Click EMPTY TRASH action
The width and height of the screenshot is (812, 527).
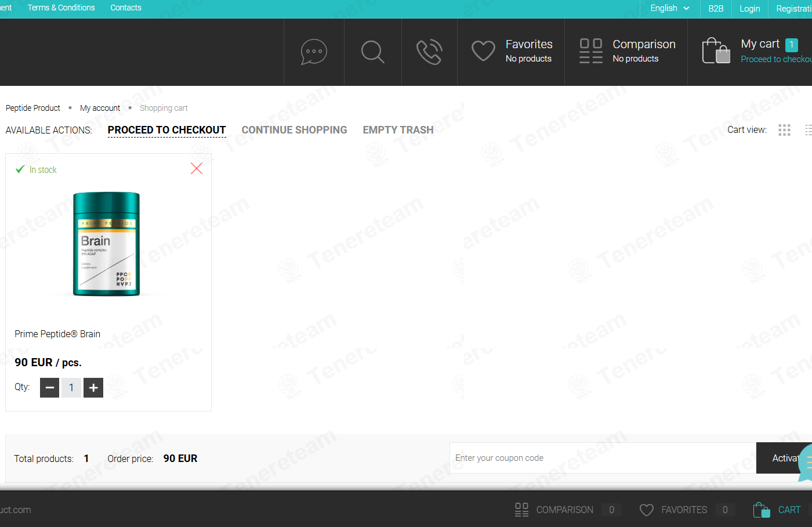[398, 130]
